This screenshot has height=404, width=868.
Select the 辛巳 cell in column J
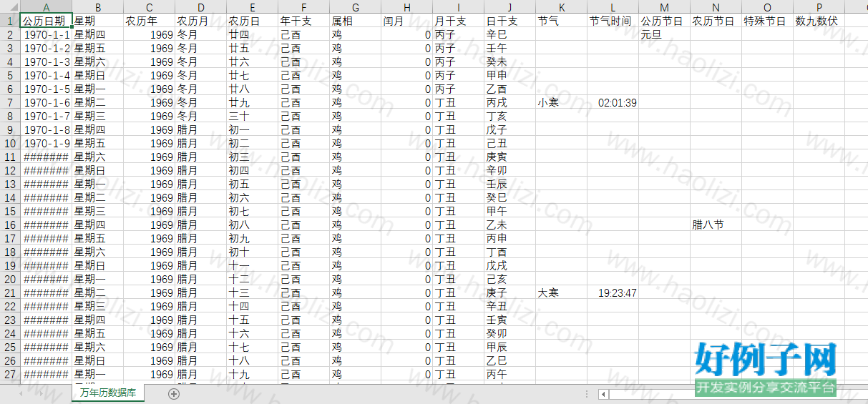510,34
